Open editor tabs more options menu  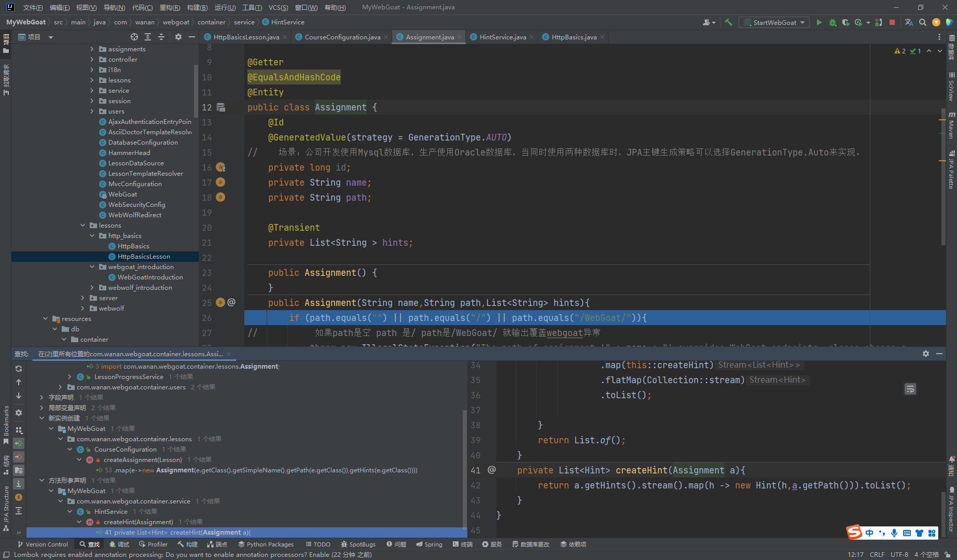[939, 37]
